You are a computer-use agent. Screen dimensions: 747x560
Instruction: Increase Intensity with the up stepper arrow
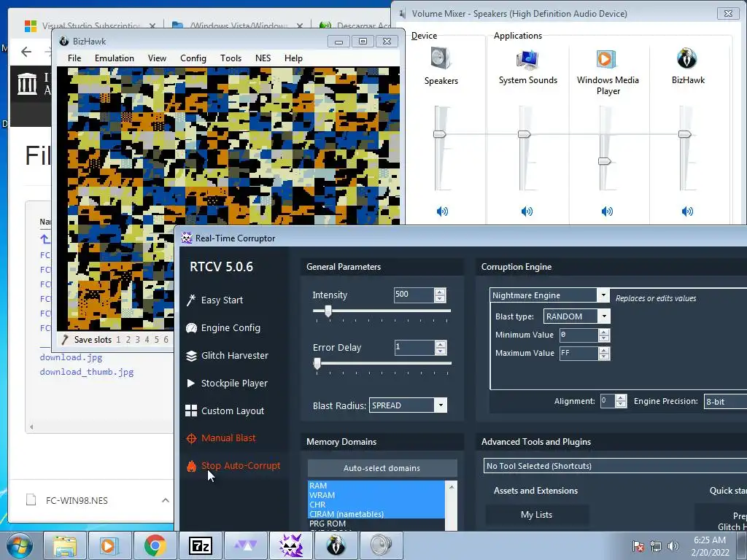click(440, 292)
